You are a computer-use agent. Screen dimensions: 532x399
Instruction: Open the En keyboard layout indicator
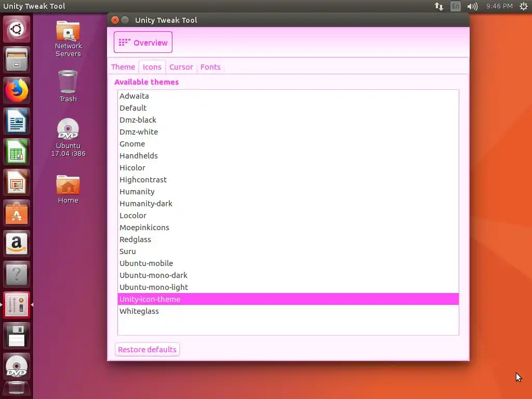click(x=455, y=6)
